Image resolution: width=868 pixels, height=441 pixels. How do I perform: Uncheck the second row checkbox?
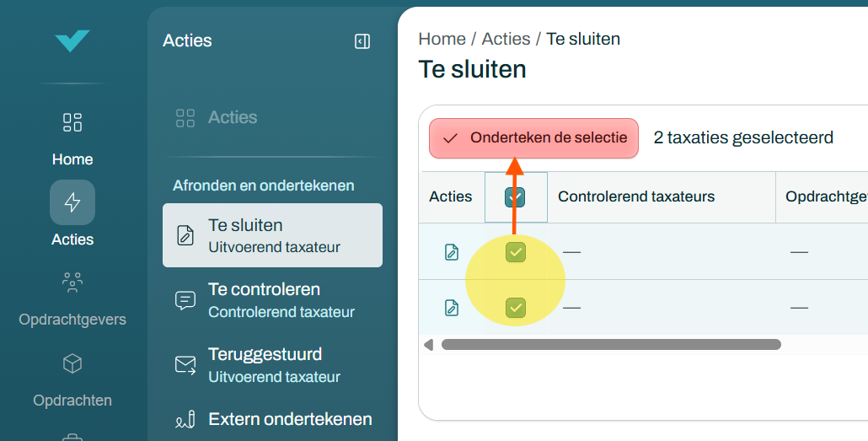pyautogui.click(x=516, y=308)
